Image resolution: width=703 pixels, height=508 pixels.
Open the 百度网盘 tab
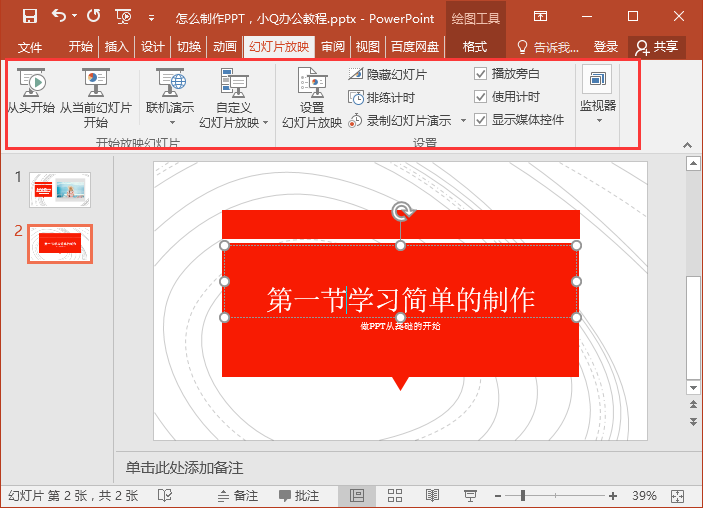(415, 47)
